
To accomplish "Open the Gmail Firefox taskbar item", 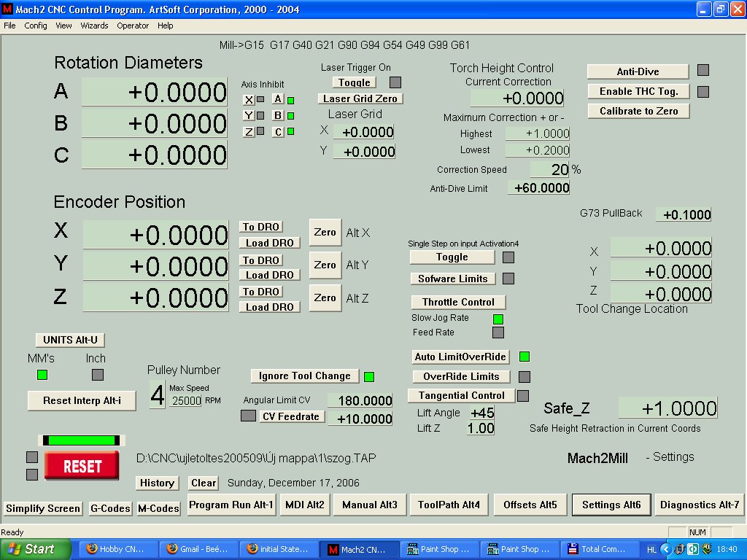I will click(197, 548).
